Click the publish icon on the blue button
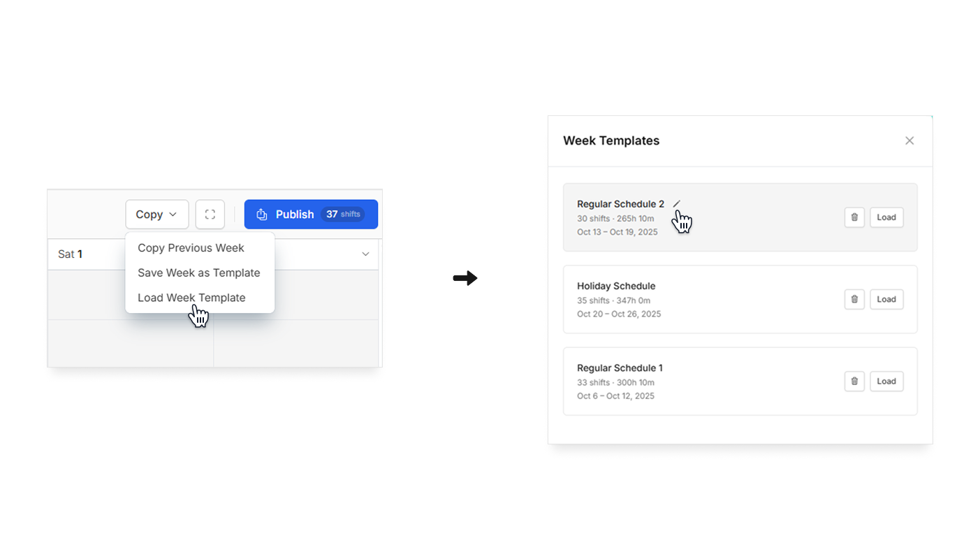The width and height of the screenshot is (980, 559). (262, 215)
